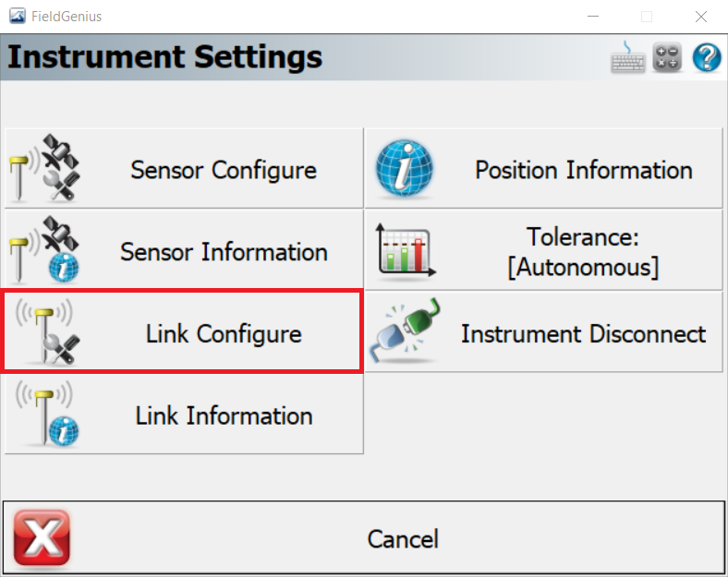728x577 pixels.
Task: Change Tolerance Autonomous setting
Action: point(543,250)
